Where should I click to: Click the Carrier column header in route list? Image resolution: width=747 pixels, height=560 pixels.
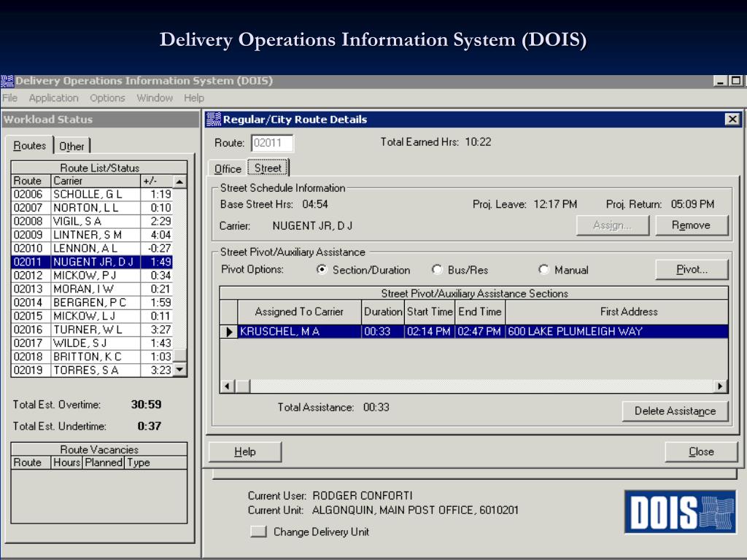coord(96,181)
